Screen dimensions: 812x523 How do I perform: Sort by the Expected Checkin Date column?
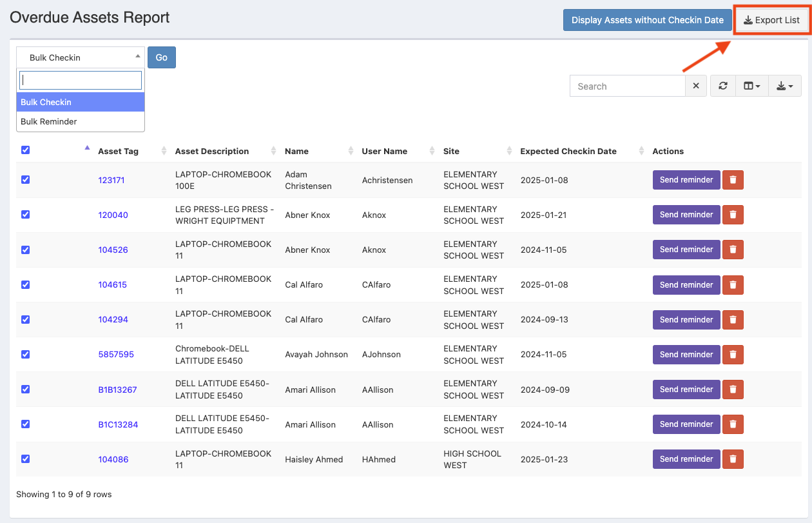point(568,152)
